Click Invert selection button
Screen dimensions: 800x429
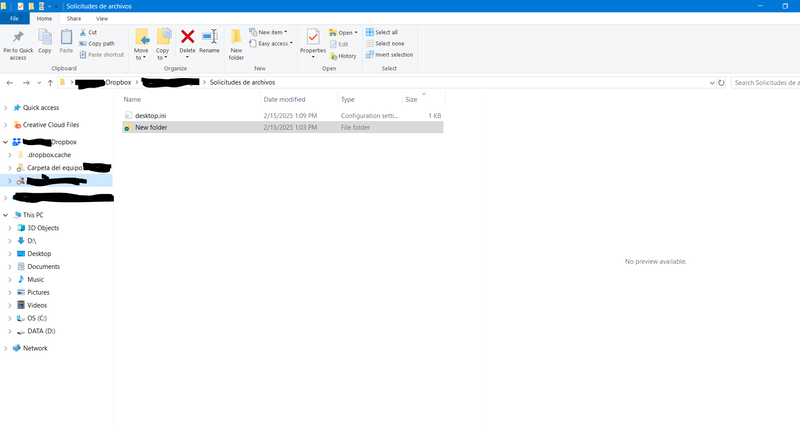point(392,55)
